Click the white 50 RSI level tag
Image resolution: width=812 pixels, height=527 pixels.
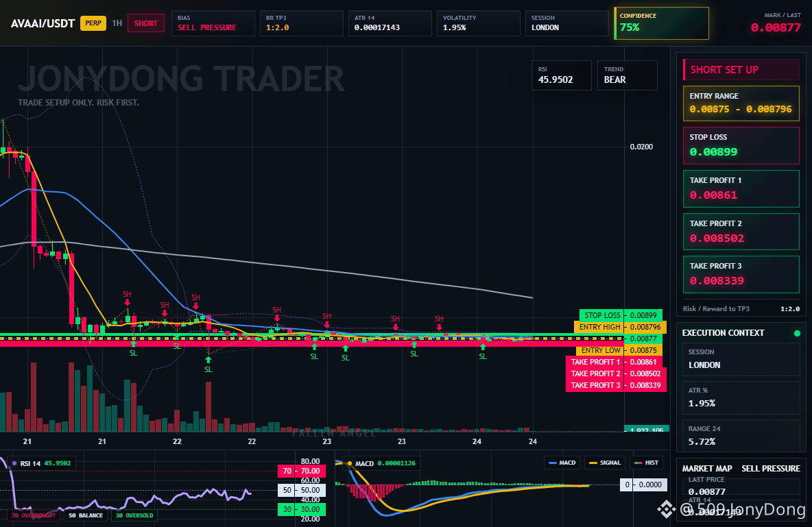(x=302, y=490)
